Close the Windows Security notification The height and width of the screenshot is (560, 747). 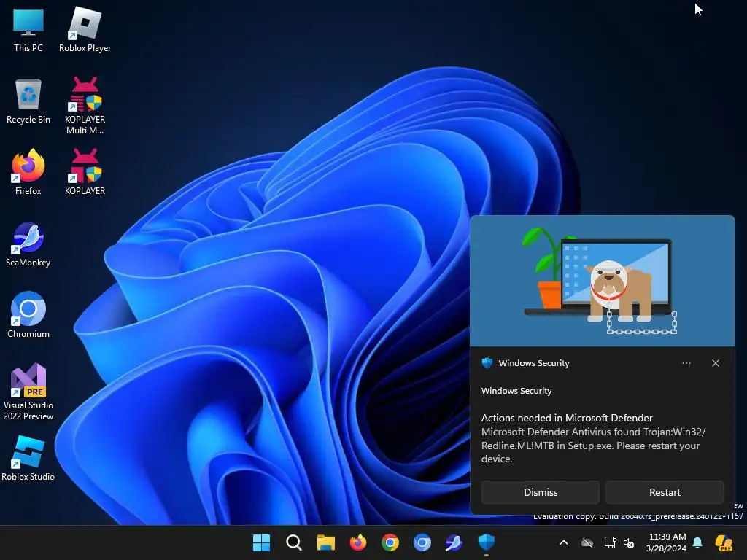click(x=716, y=363)
